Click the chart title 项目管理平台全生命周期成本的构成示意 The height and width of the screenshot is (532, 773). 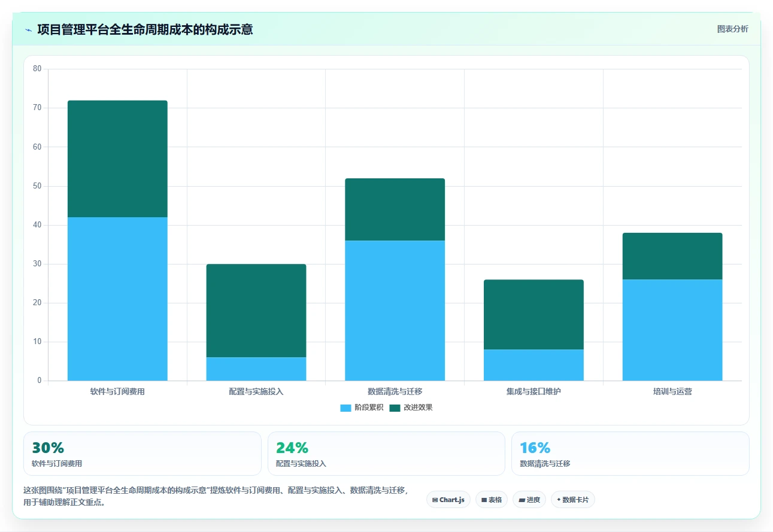tap(145, 29)
